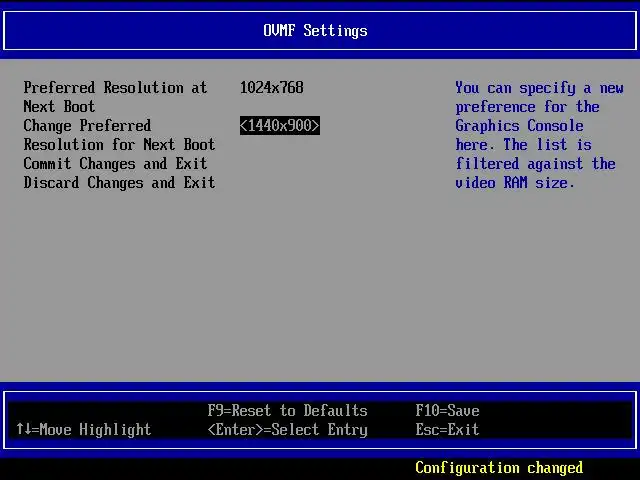Click the Esc=Exit hint
The height and width of the screenshot is (480, 640).
[x=447, y=429]
